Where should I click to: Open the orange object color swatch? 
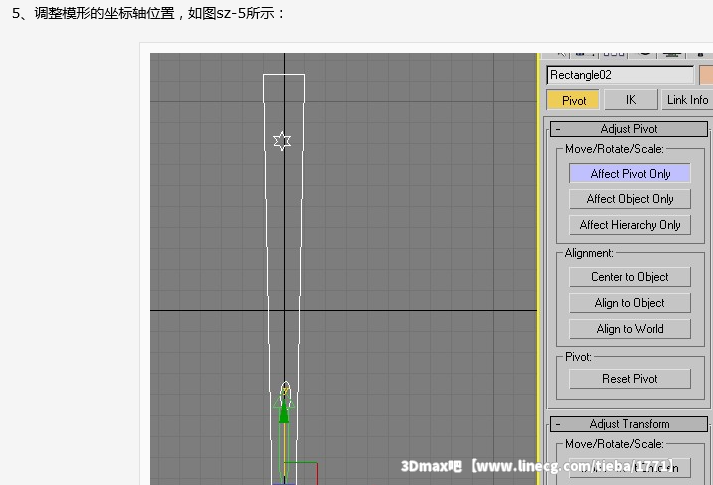point(706,75)
